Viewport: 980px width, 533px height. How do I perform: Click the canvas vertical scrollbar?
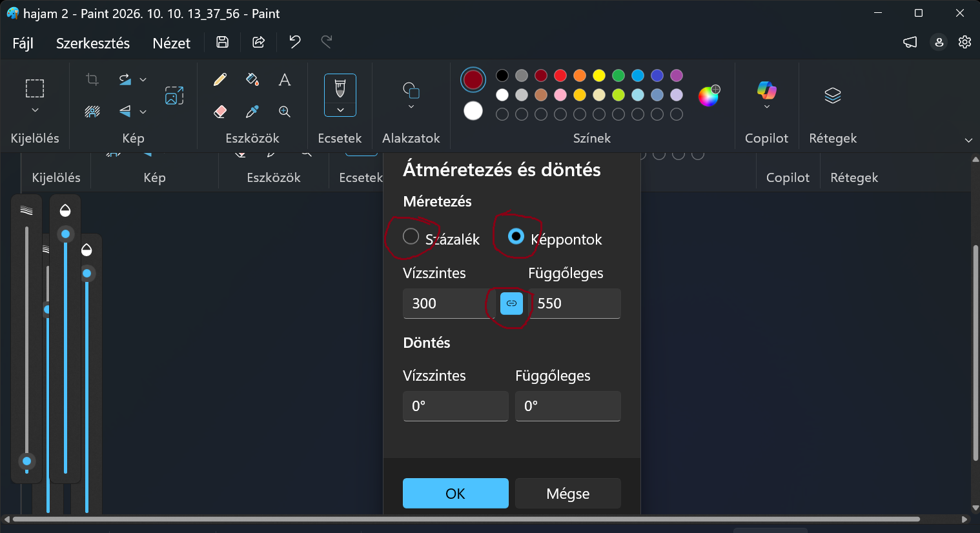click(975, 352)
